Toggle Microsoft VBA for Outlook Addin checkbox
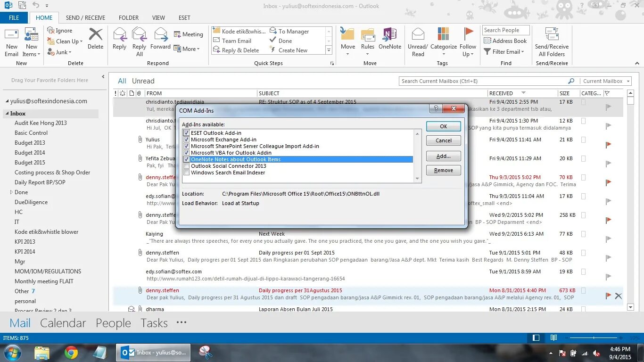Screen dimensions: 644x362 tap(187, 153)
